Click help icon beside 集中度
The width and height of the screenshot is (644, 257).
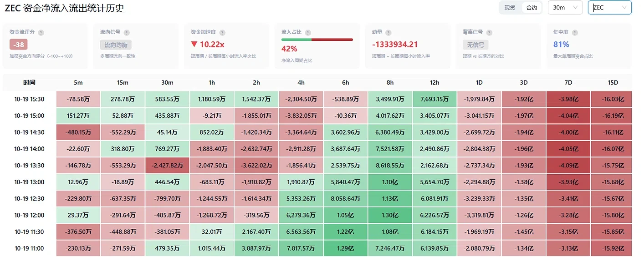click(575, 33)
